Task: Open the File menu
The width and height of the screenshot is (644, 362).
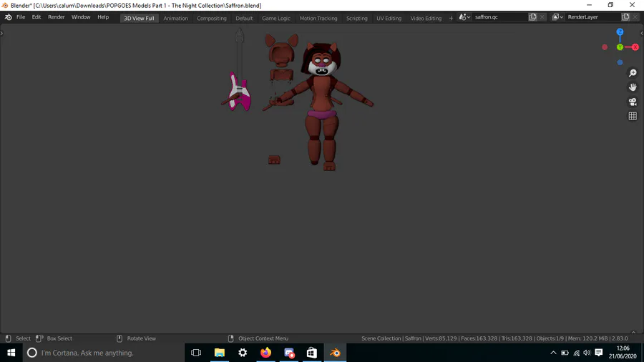Action: coord(21,17)
